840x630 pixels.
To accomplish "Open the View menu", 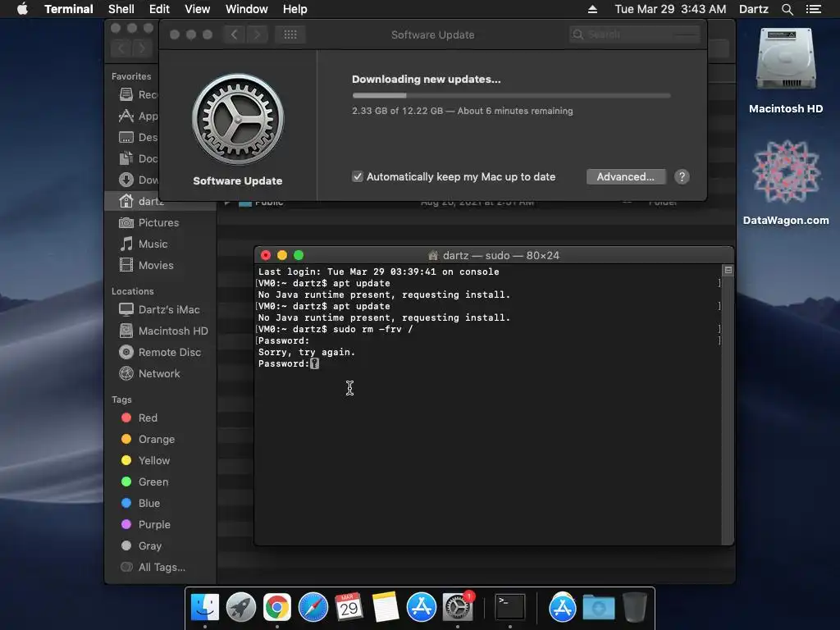I will click(x=197, y=9).
